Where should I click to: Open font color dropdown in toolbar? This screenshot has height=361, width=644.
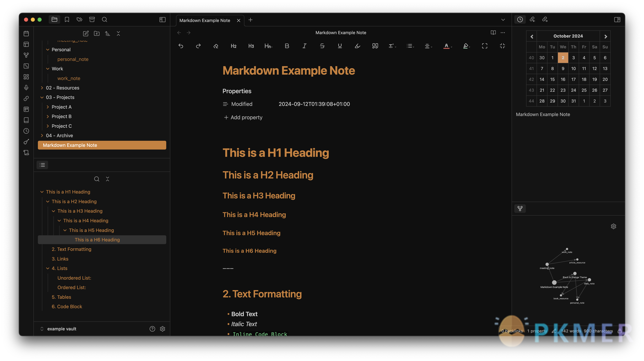447,46
